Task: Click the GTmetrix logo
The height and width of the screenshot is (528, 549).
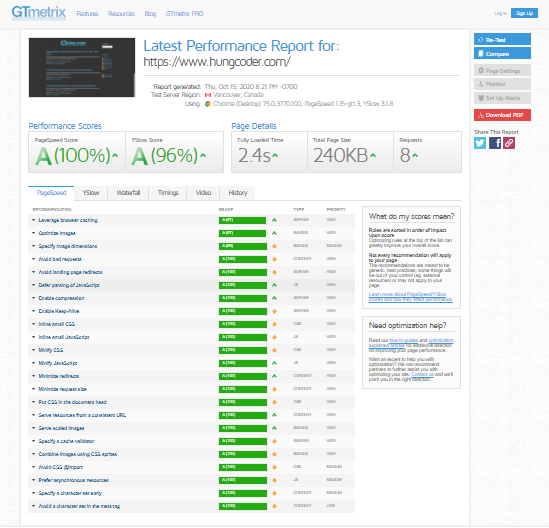Action: [39, 13]
